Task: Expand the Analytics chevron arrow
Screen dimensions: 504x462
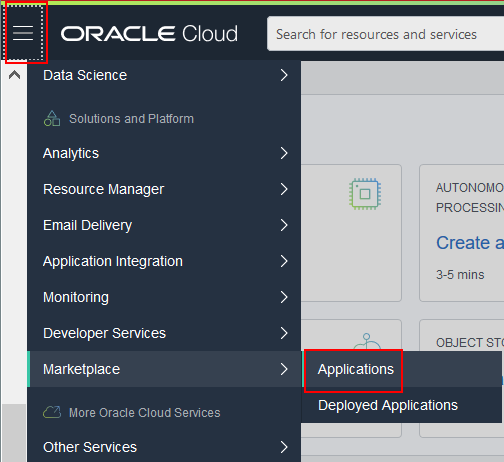Action: (x=284, y=153)
